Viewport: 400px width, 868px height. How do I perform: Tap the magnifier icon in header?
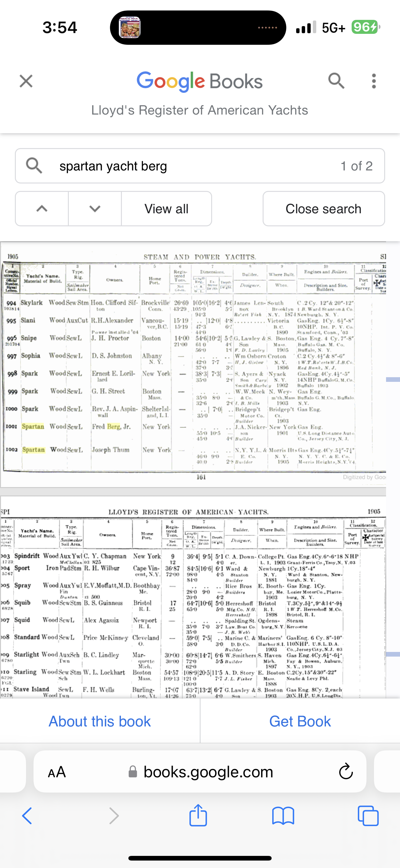[336, 81]
